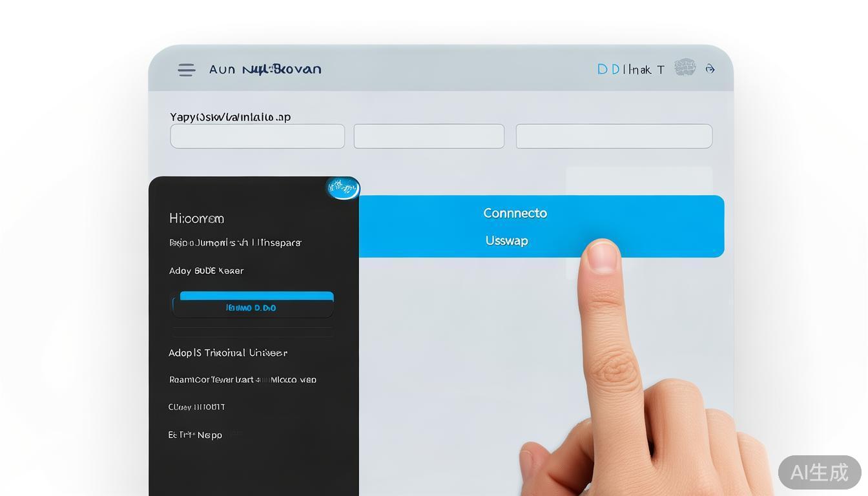Click the "Aun" app title in the header

pyautogui.click(x=222, y=69)
